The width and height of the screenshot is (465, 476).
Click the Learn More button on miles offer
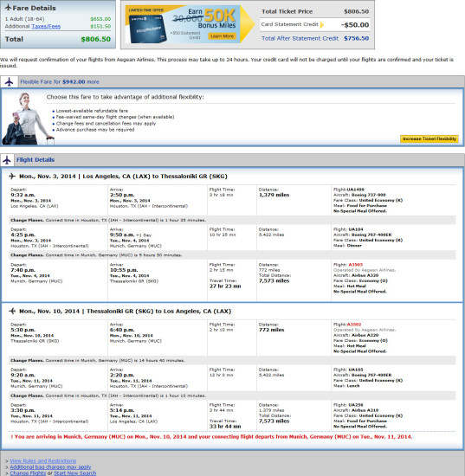coord(222,36)
